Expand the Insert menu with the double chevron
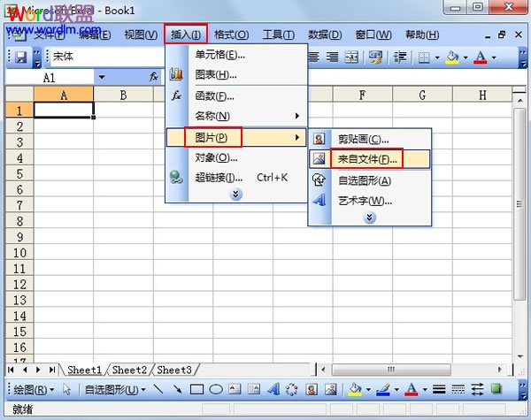This screenshot has width=531, height=420. coord(235,195)
